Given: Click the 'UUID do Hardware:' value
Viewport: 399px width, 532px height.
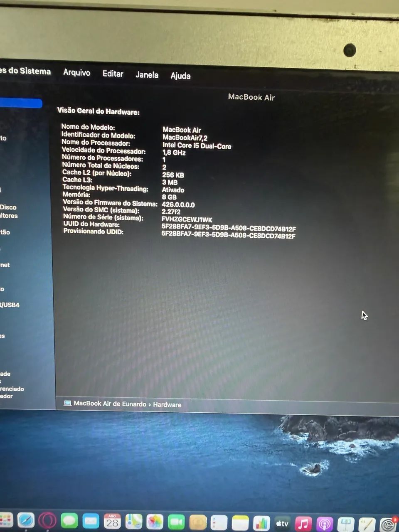Looking at the screenshot, I should click(x=229, y=229).
